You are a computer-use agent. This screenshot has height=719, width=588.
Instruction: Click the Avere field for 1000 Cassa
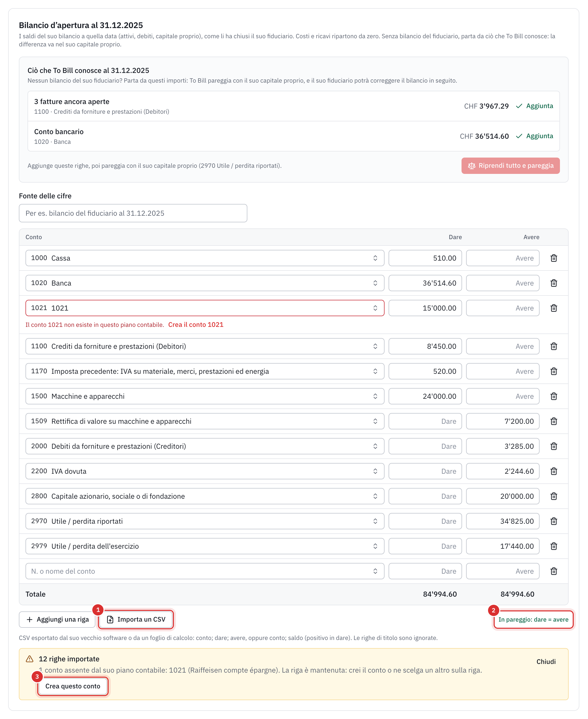click(502, 258)
